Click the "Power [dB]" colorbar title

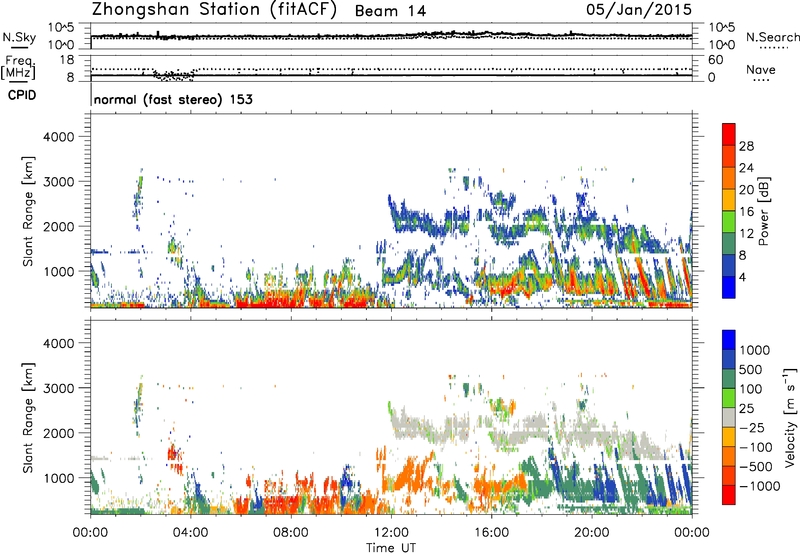[763, 211]
